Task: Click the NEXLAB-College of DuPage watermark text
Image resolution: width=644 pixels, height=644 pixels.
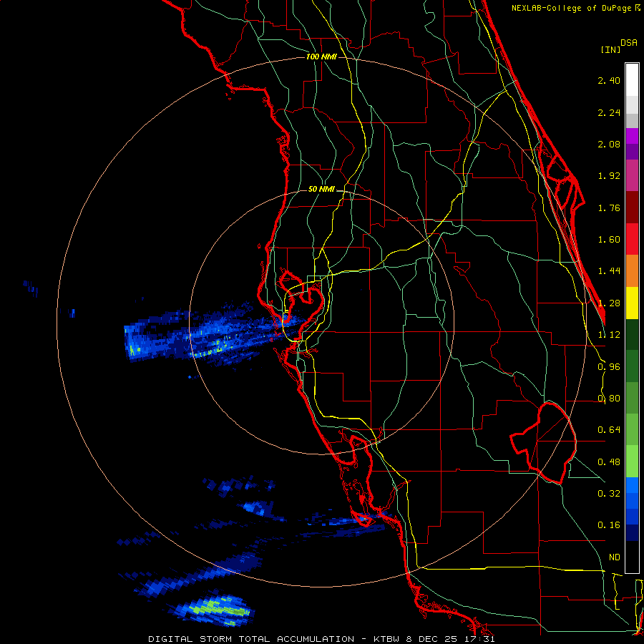Action: pos(575,8)
